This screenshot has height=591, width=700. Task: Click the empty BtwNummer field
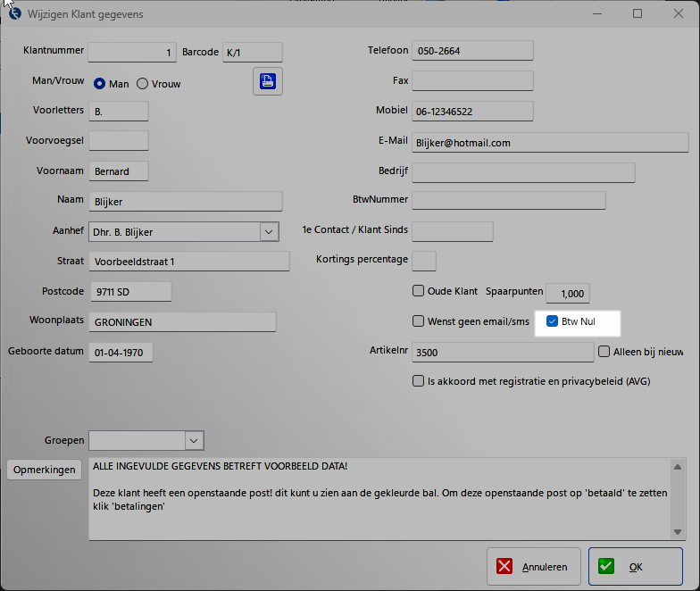click(509, 201)
